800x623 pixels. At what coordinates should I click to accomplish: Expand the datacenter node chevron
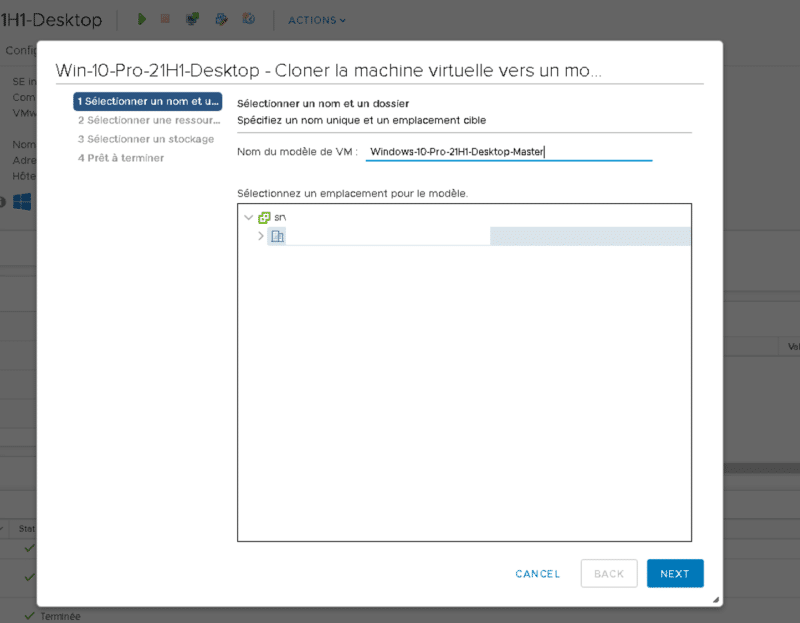tap(261, 236)
